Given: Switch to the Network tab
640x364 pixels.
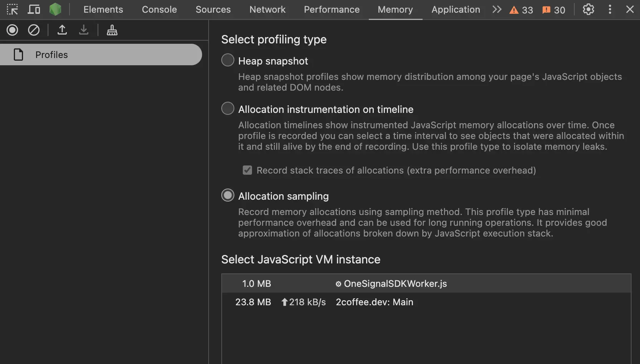Looking at the screenshot, I should click(x=267, y=9).
